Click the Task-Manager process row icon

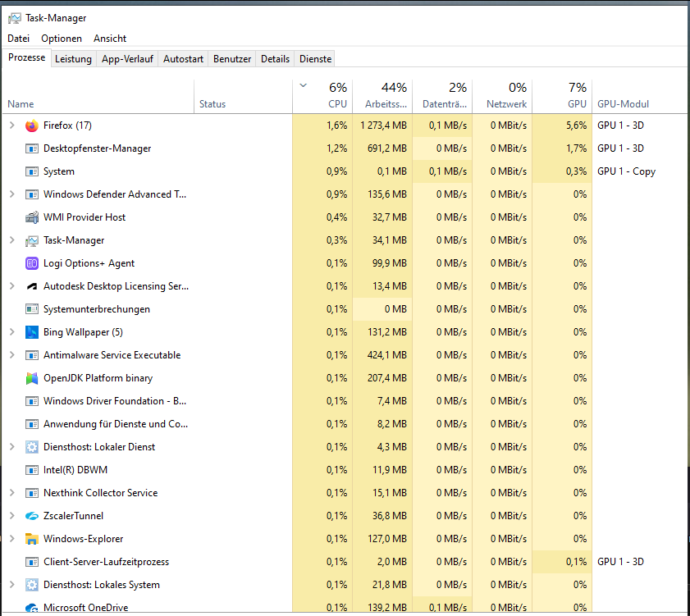(x=32, y=240)
